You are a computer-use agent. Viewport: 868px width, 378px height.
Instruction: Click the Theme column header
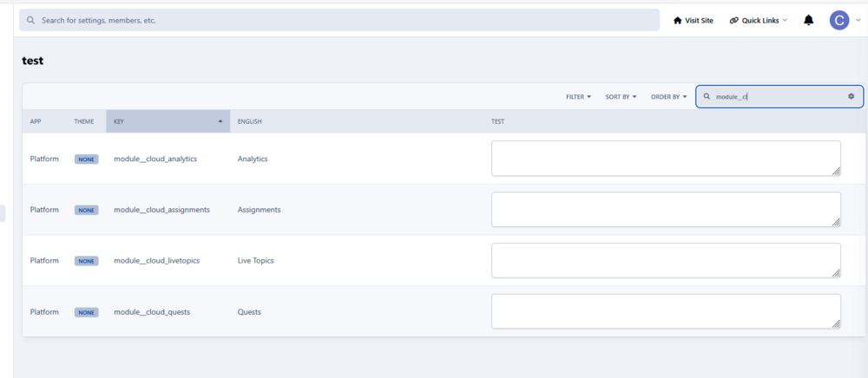point(83,121)
